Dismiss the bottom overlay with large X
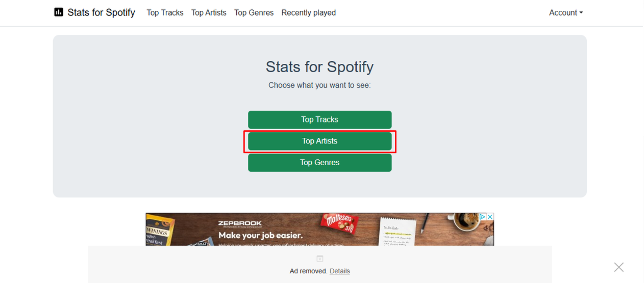The image size is (644, 283). point(619,267)
